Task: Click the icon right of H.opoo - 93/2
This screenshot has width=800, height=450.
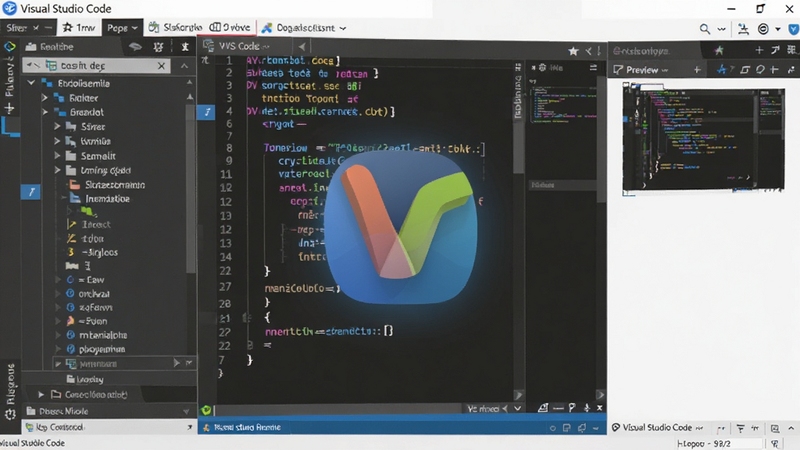Action: (x=775, y=444)
